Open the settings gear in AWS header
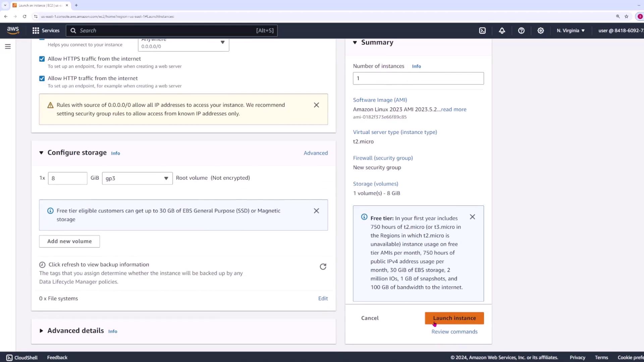This screenshot has width=644, height=362. pyautogui.click(x=540, y=31)
